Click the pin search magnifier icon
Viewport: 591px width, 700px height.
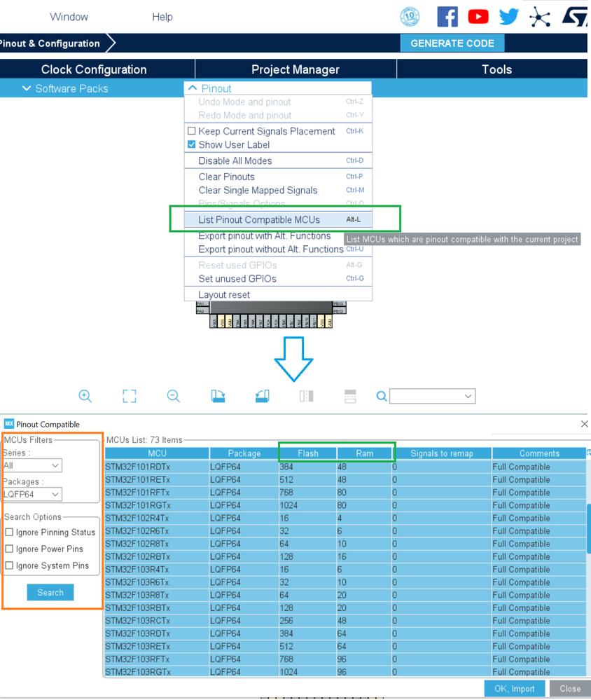tap(382, 396)
